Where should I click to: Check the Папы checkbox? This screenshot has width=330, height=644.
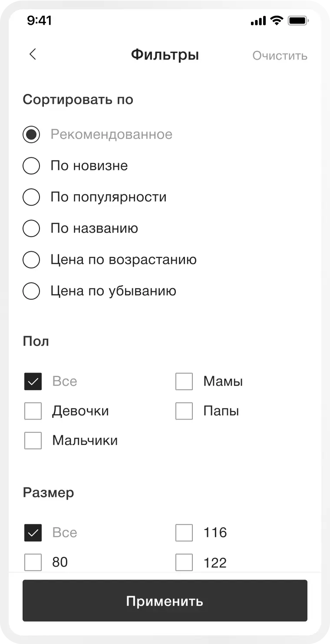point(184,411)
